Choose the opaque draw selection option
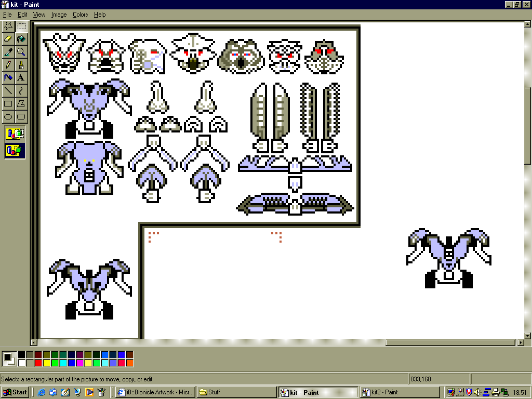 15,134
